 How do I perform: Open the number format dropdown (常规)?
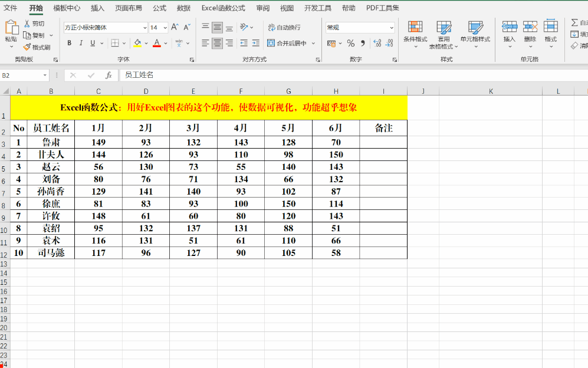392,28
